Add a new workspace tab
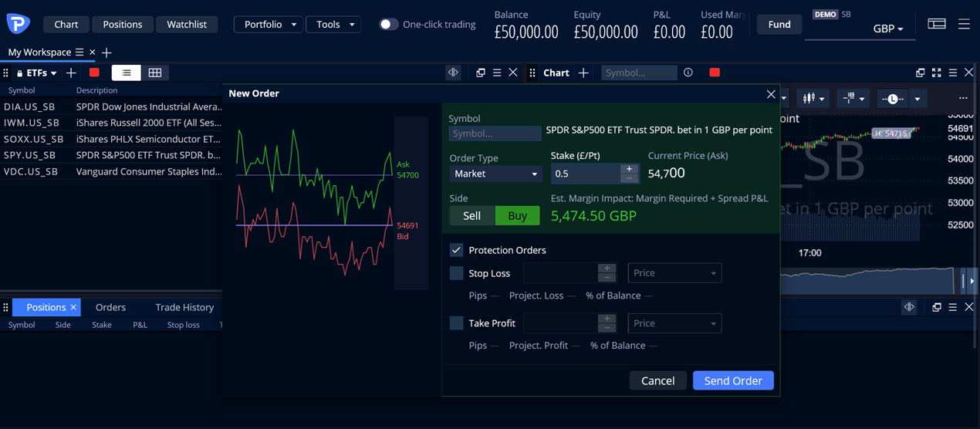The height and width of the screenshot is (429, 980). point(106,52)
